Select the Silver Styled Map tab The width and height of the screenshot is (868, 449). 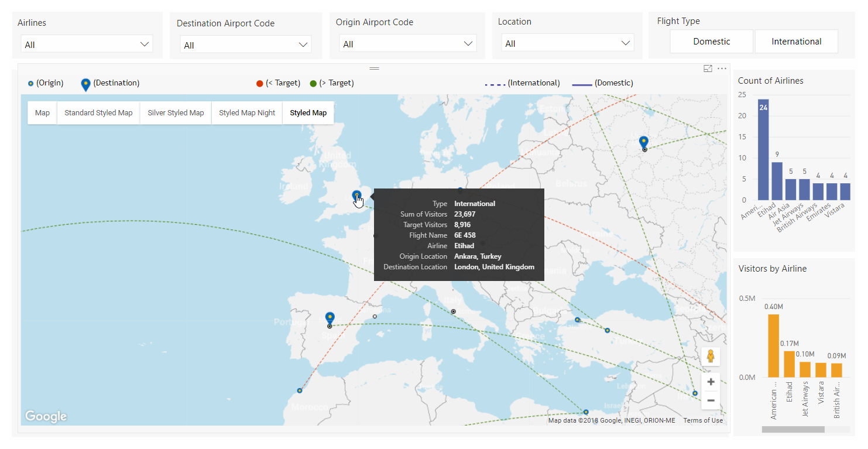175,112
